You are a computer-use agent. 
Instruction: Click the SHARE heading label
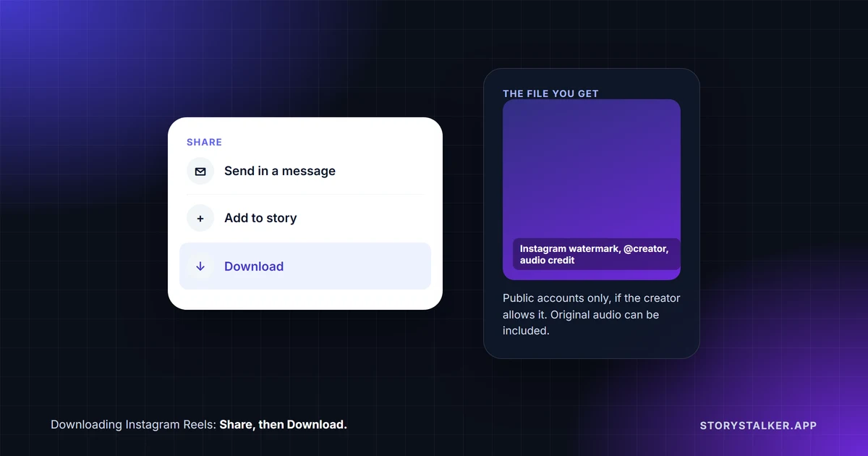204,142
